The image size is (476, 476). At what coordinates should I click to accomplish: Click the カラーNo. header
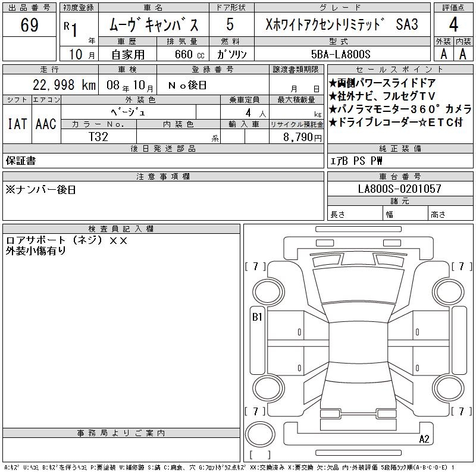(98, 124)
